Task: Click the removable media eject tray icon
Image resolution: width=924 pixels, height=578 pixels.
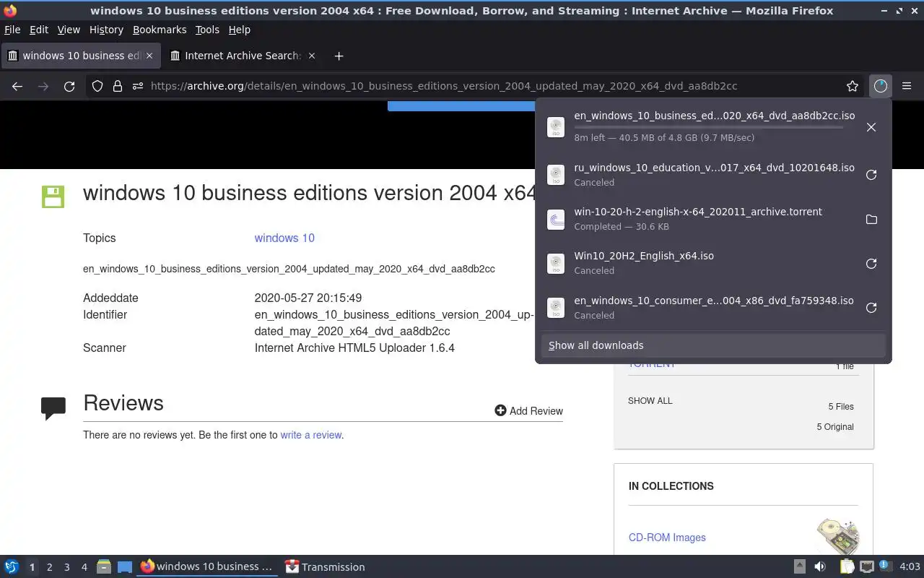Action: (x=800, y=567)
